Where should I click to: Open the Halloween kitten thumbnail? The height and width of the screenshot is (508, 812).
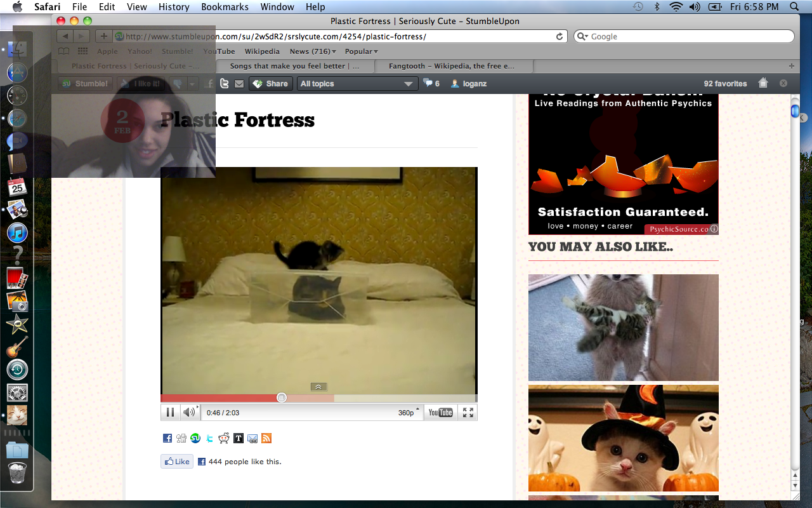point(623,438)
